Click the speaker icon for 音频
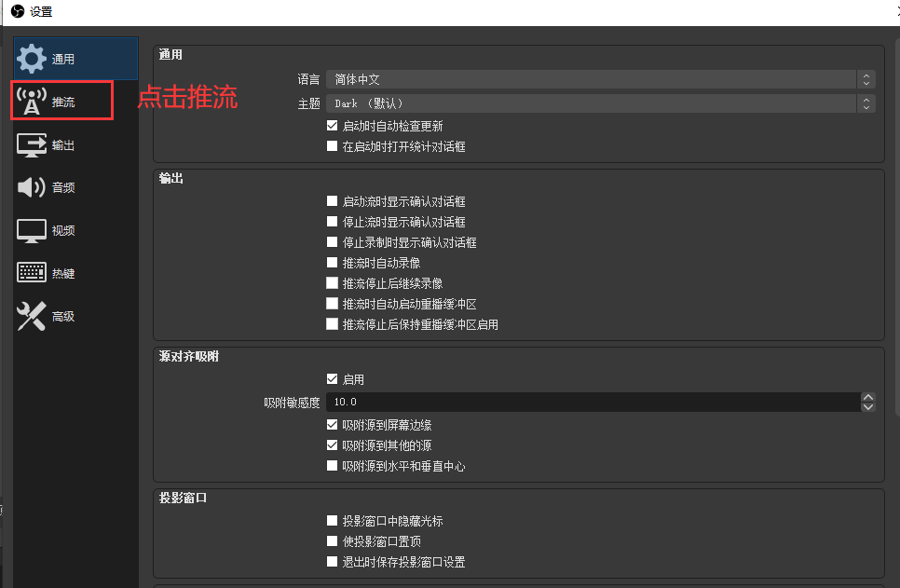The height and width of the screenshot is (588, 900). click(31, 187)
